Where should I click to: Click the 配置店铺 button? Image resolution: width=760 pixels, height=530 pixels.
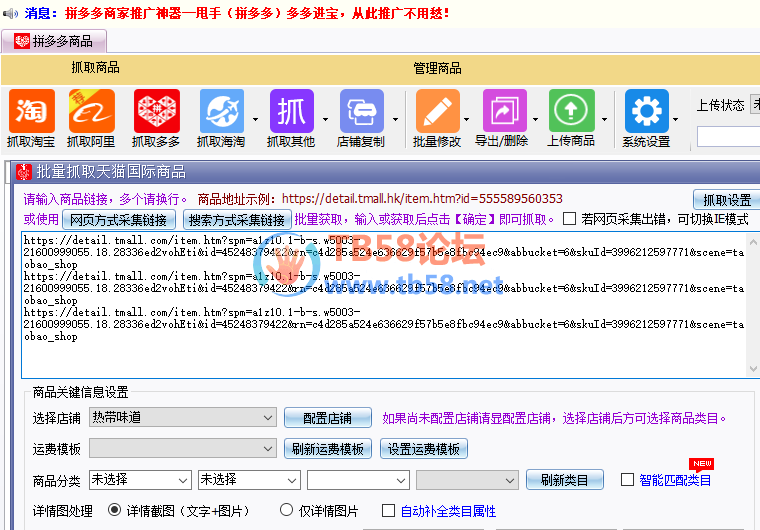tap(328, 418)
